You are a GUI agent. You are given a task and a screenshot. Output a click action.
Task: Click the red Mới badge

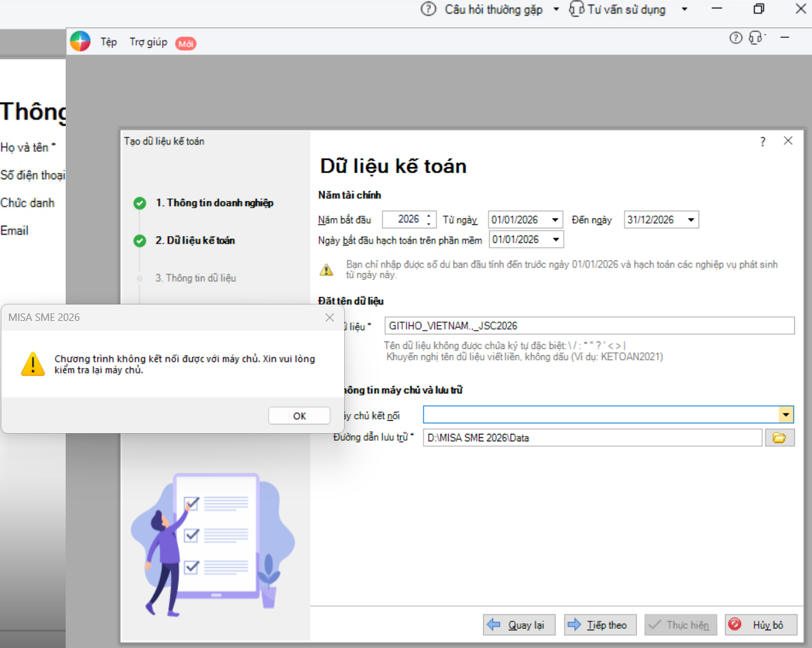[186, 44]
